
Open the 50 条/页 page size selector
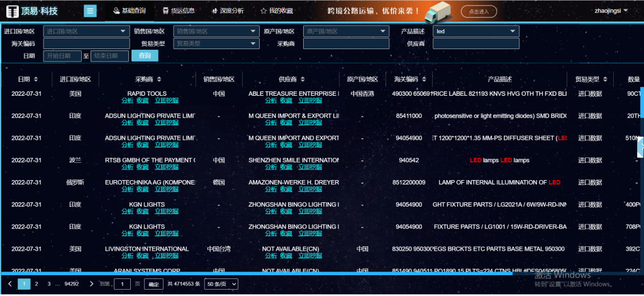coord(221,284)
